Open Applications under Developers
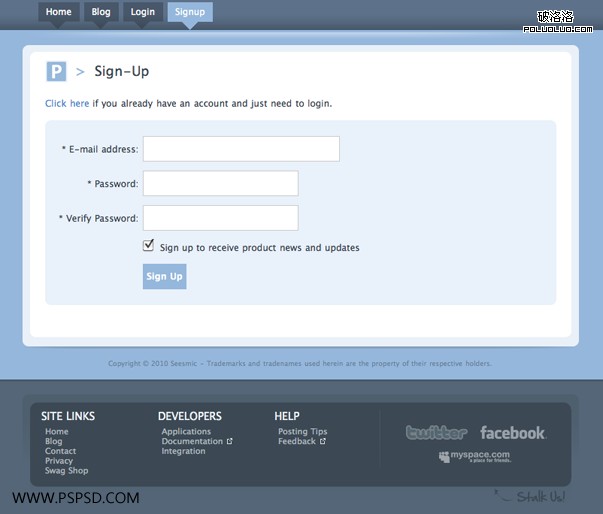The image size is (603, 514). tap(186, 432)
